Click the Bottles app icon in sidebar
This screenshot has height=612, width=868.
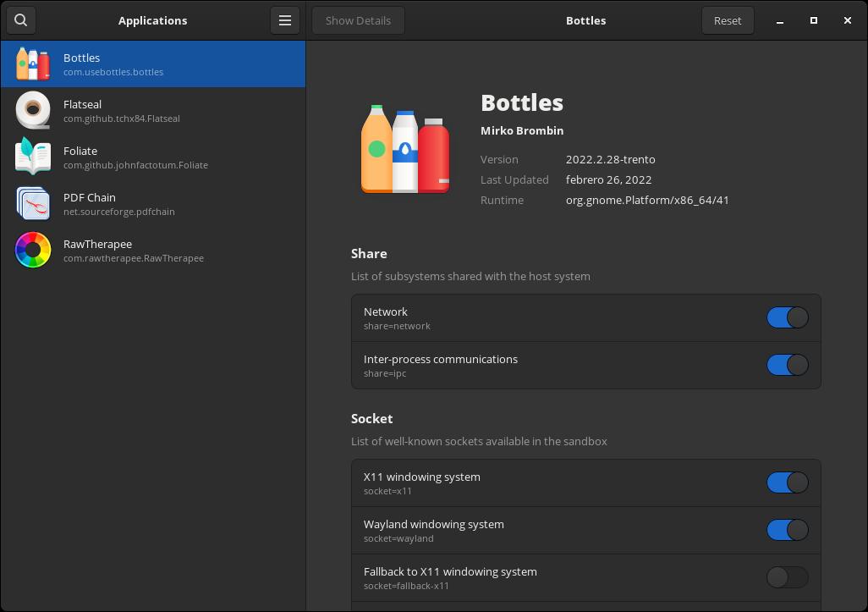pyautogui.click(x=33, y=63)
